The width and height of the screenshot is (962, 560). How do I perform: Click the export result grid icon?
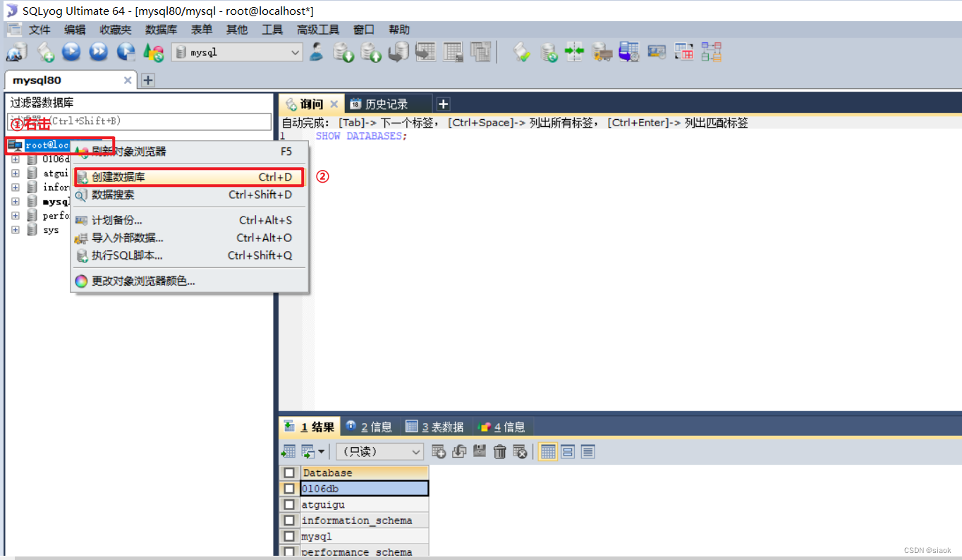point(288,451)
